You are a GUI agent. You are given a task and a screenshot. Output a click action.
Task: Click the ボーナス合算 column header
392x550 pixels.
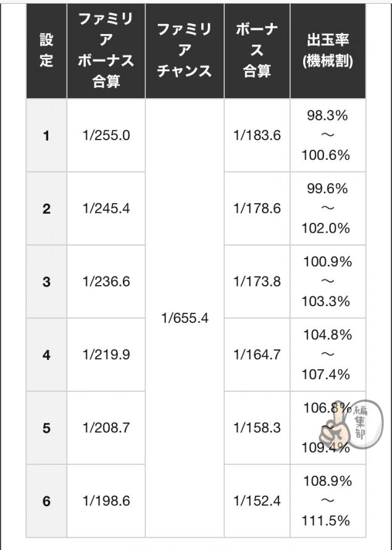[x=257, y=51]
